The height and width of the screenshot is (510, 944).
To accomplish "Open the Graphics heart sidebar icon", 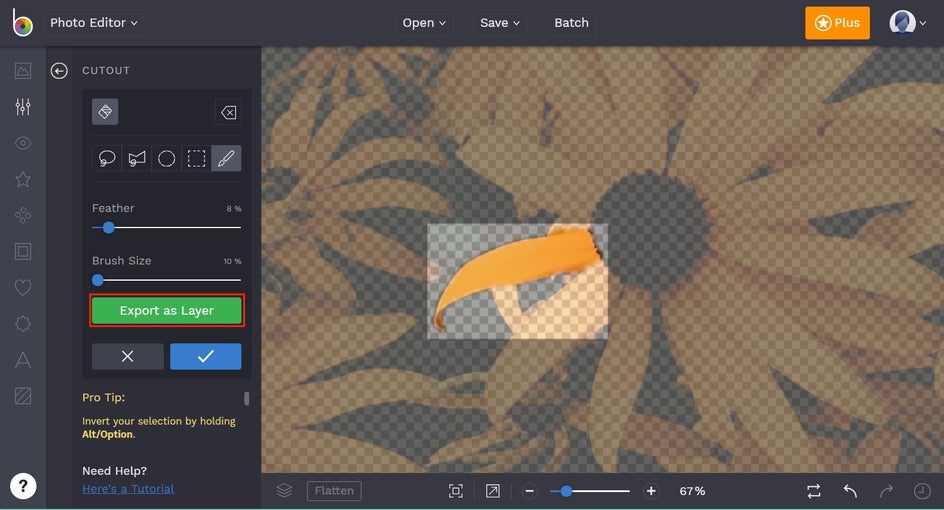I will pyautogui.click(x=23, y=287).
